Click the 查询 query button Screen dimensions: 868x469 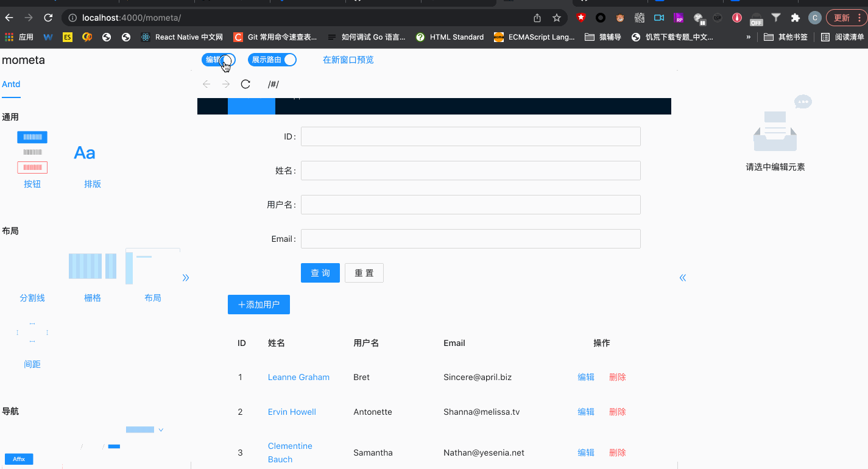tap(320, 273)
